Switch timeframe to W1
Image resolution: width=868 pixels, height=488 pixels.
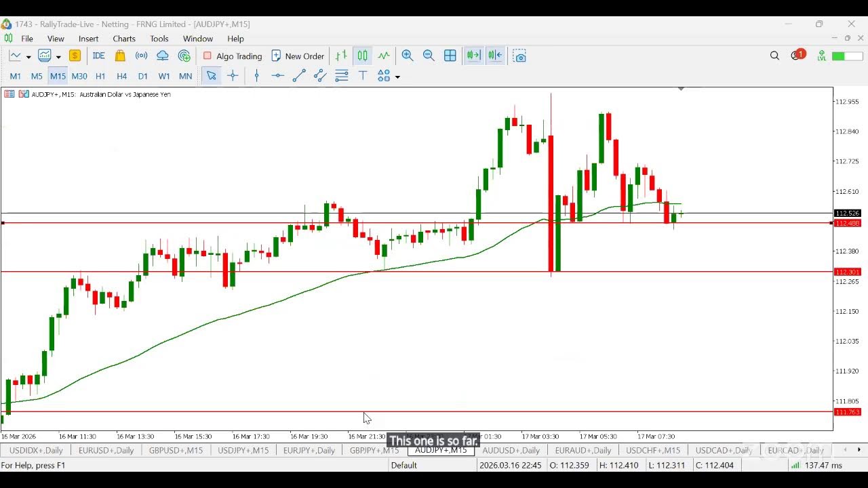164,76
